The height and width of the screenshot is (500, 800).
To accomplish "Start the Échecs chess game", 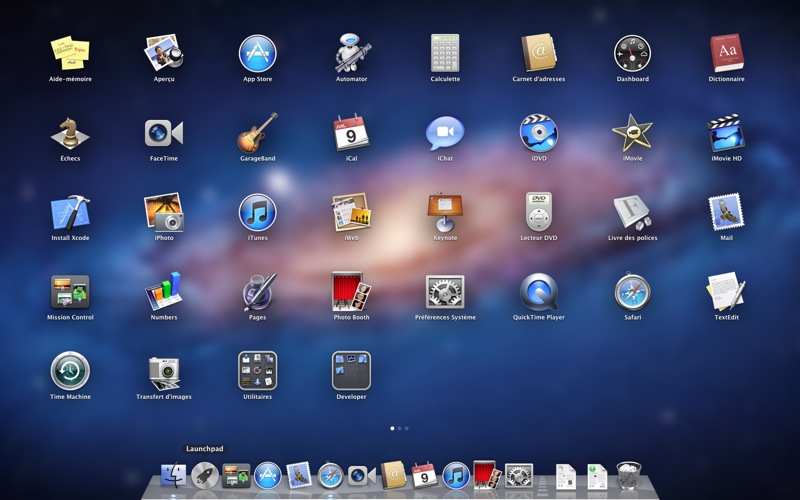I will [70, 133].
